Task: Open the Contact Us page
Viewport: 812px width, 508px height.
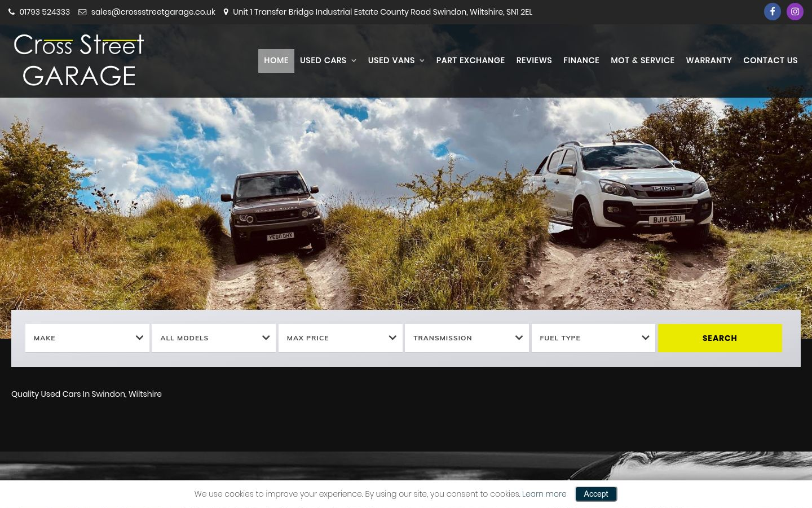Action: (x=770, y=60)
